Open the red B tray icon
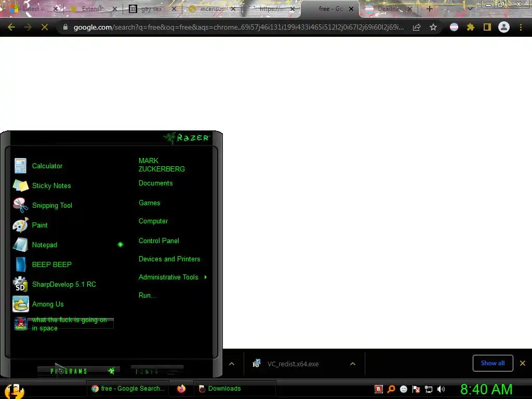This screenshot has width=532, height=399. pyautogui.click(x=379, y=389)
